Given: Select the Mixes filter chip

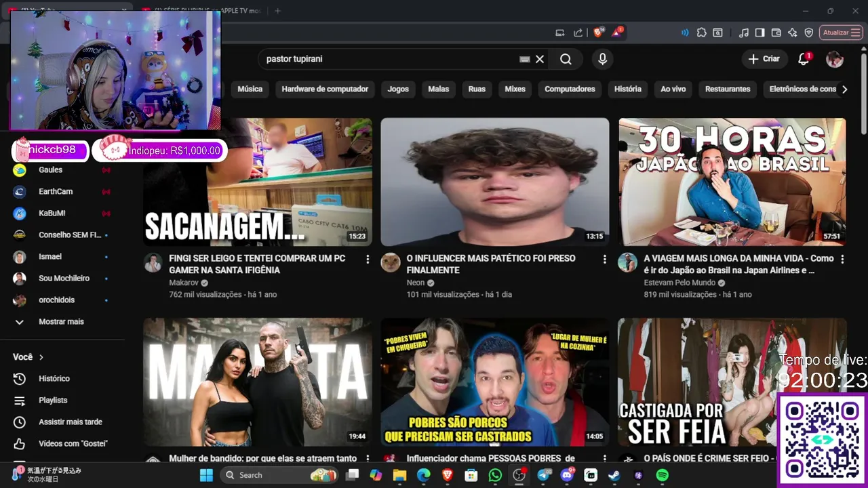Looking at the screenshot, I should point(515,89).
